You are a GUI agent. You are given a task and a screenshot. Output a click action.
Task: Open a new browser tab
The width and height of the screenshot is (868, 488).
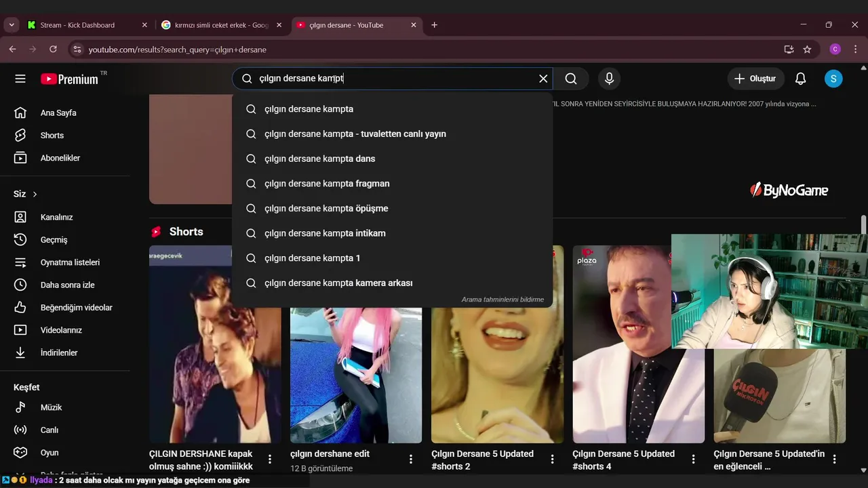coord(434,25)
